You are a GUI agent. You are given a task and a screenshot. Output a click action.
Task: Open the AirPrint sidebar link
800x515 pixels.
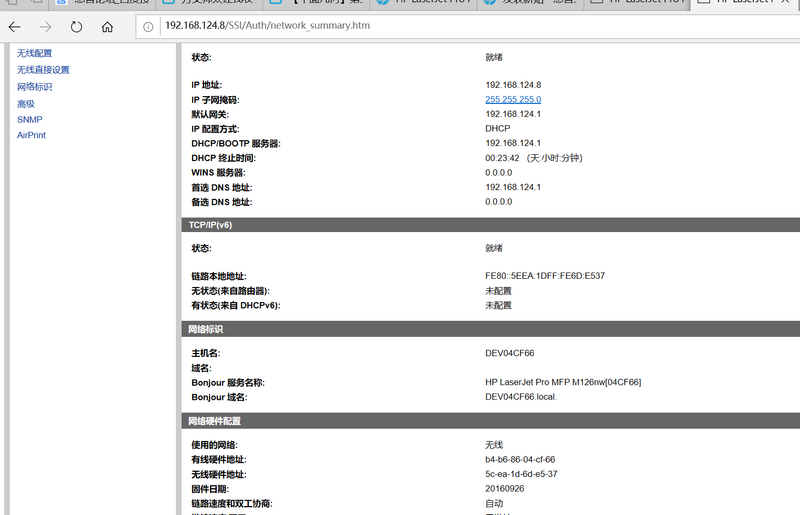click(32, 135)
